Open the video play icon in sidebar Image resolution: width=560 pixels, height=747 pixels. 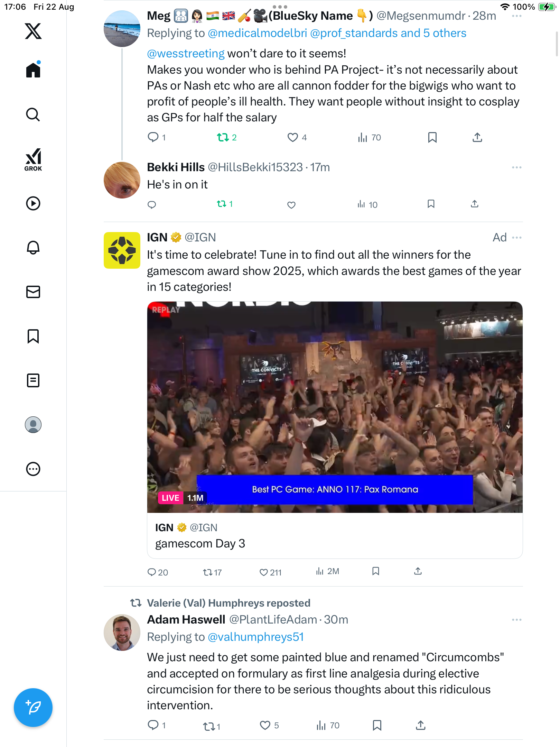pyautogui.click(x=33, y=203)
